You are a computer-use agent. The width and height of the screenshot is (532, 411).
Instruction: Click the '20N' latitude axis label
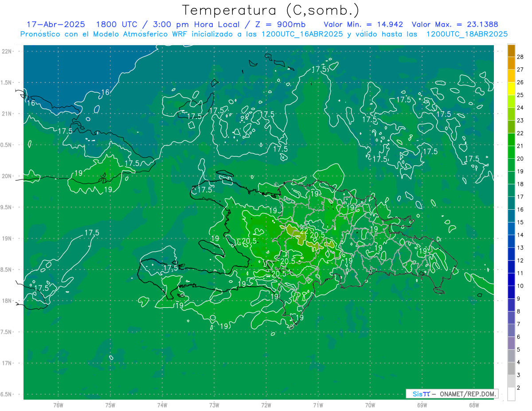point(6,176)
